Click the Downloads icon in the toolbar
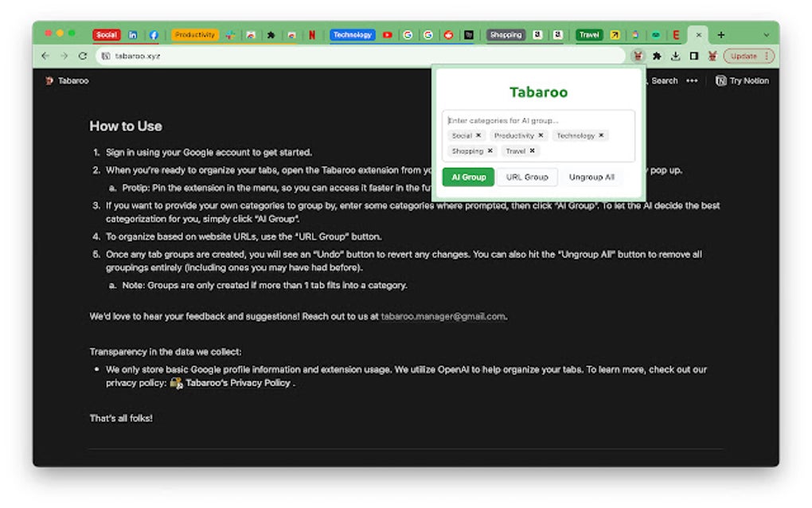The image size is (812, 508). [x=675, y=56]
